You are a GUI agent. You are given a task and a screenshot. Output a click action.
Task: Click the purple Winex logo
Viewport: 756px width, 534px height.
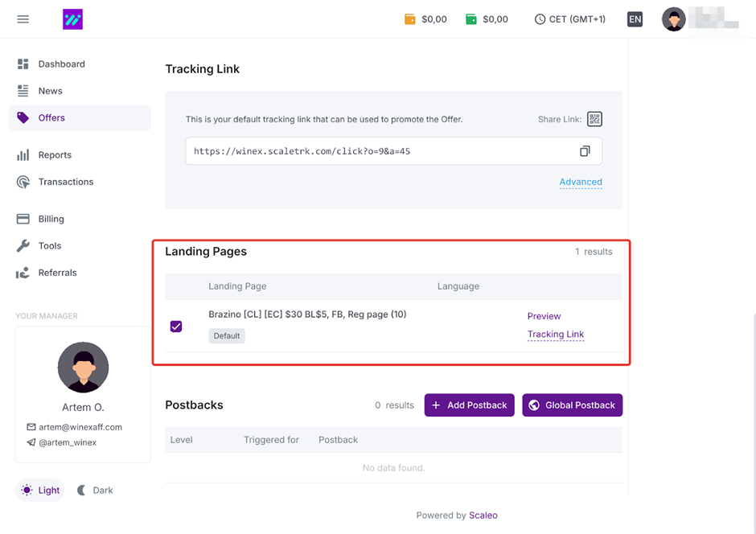pyautogui.click(x=72, y=19)
